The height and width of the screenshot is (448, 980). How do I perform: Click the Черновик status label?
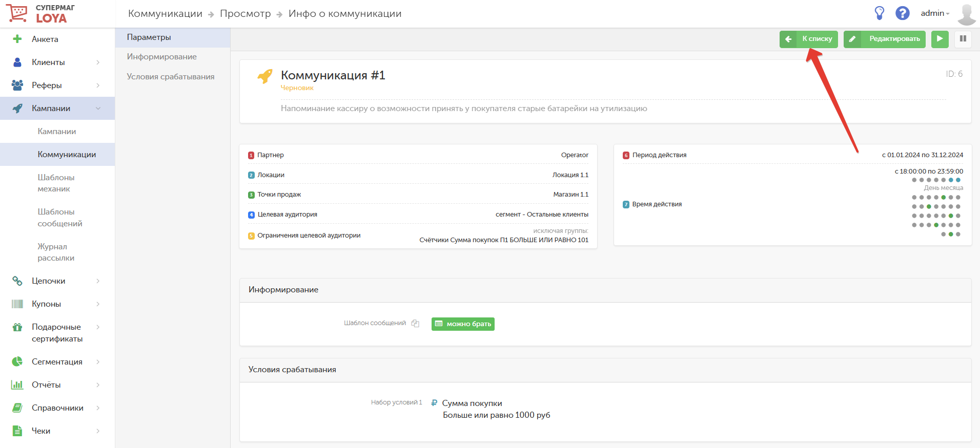(x=297, y=88)
